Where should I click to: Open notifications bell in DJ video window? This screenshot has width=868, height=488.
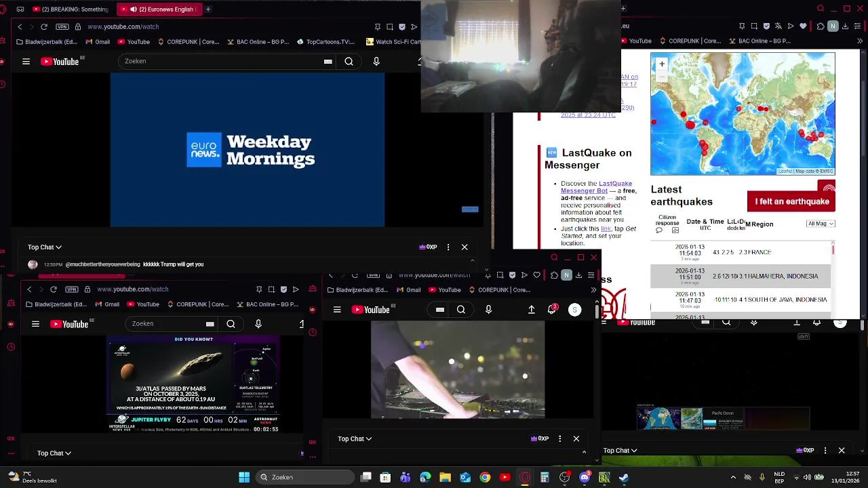(x=552, y=309)
